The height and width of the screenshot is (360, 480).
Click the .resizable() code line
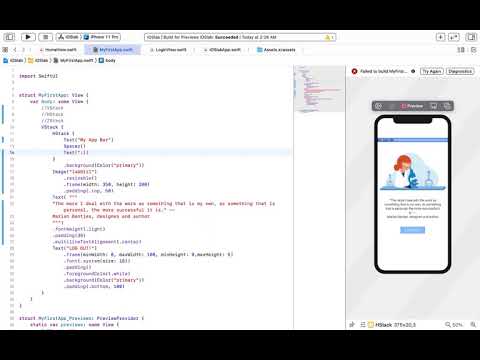pos(80,178)
